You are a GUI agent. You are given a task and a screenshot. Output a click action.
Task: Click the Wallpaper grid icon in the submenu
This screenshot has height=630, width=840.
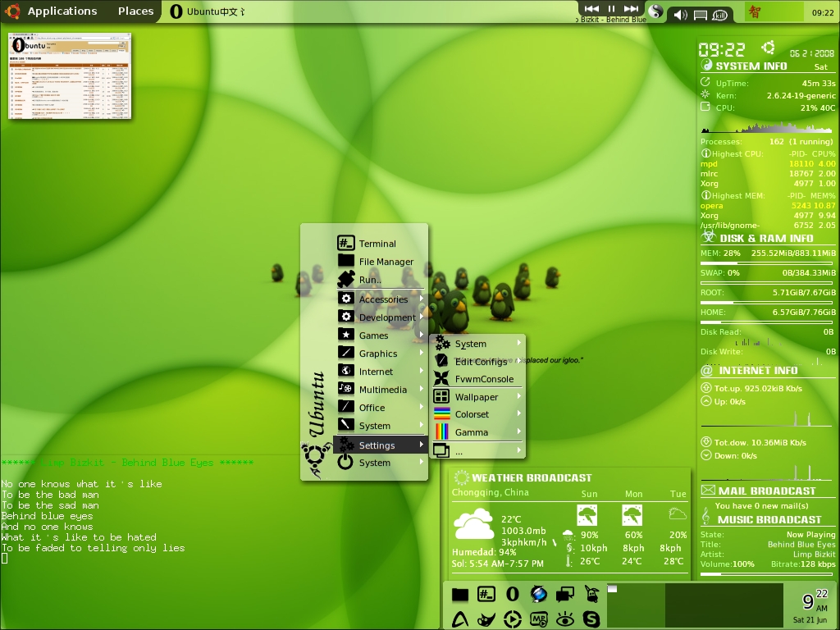(441, 396)
